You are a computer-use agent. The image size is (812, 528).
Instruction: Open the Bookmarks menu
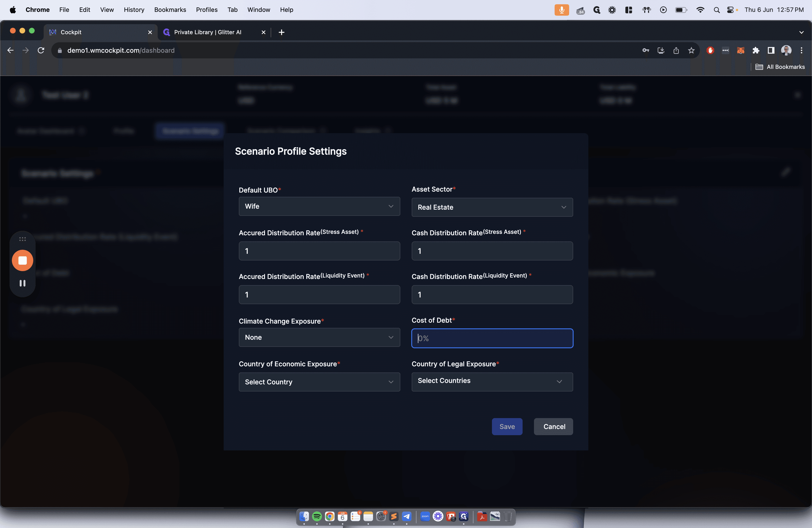coord(170,10)
